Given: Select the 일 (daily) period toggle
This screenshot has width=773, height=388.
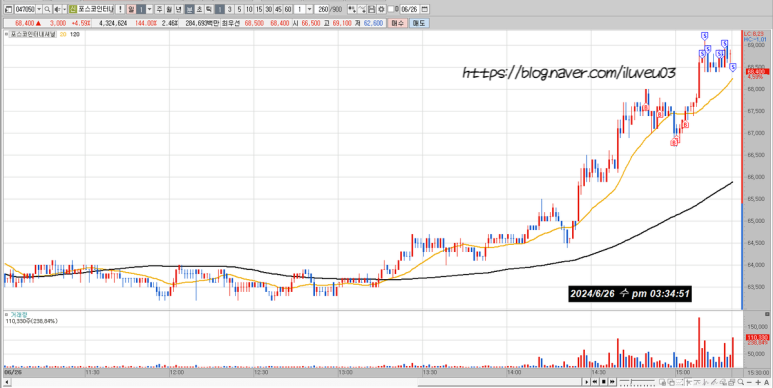Looking at the screenshot, I should tap(132, 9).
